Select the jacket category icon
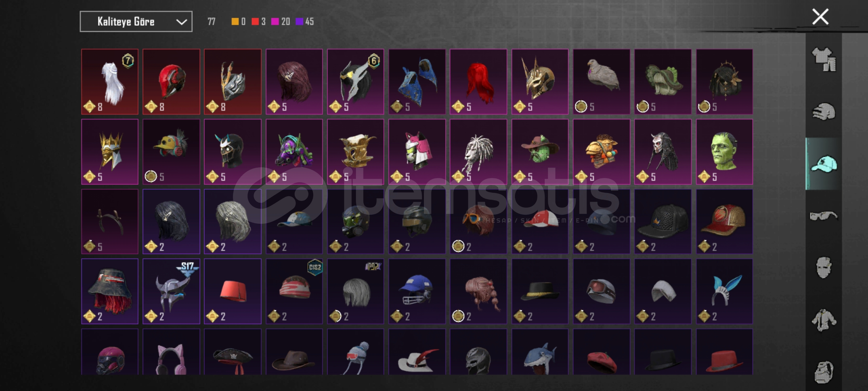 pyautogui.click(x=824, y=320)
